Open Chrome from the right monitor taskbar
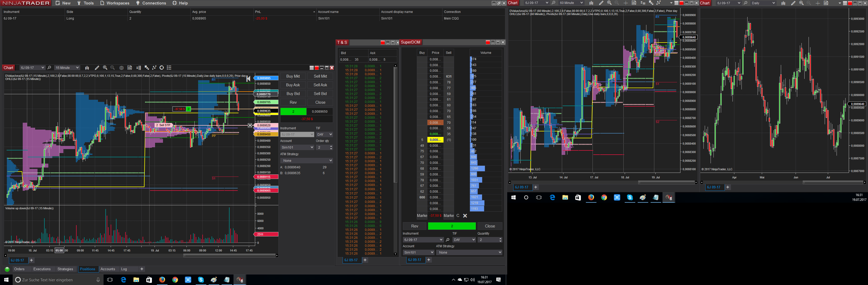 (604, 197)
